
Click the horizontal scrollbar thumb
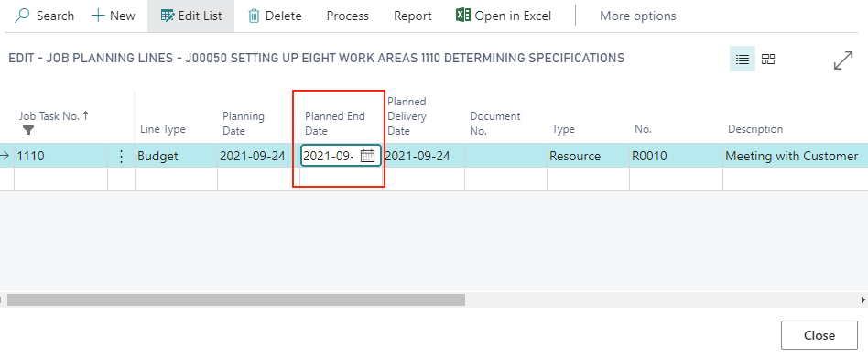coord(236,299)
